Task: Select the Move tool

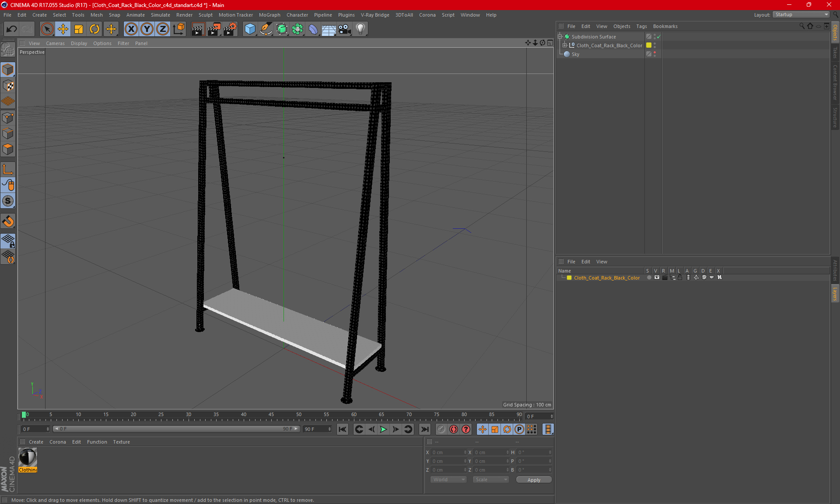Action: tap(63, 29)
